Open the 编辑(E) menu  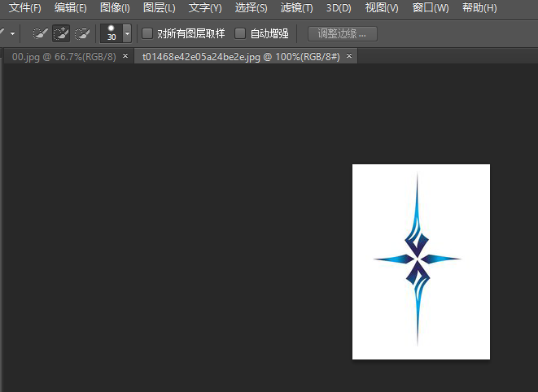pos(70,7)
